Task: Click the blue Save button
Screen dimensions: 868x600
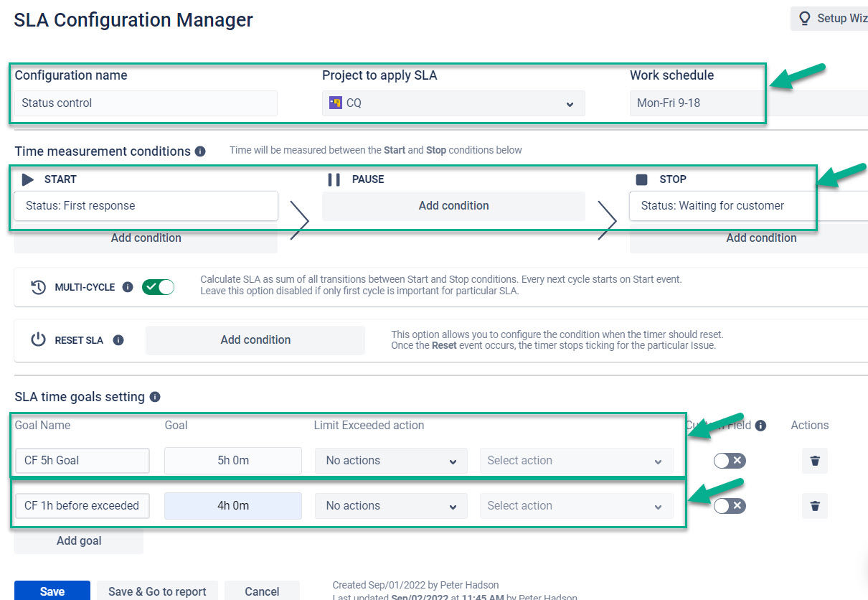Action: pos(52,591)
